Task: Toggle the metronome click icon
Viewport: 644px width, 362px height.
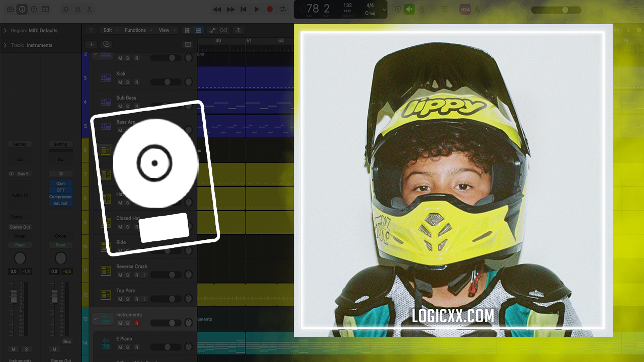Action: pyautogui.click(x=477, y=9)
